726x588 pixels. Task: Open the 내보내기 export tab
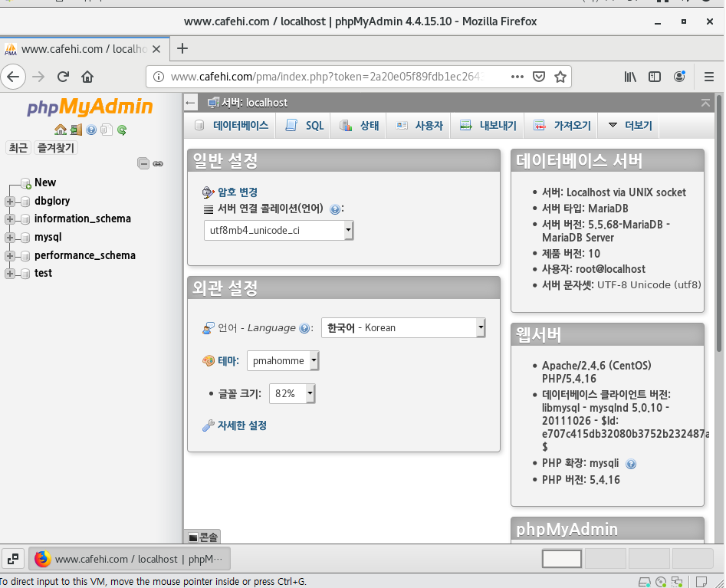coord(488,126)
